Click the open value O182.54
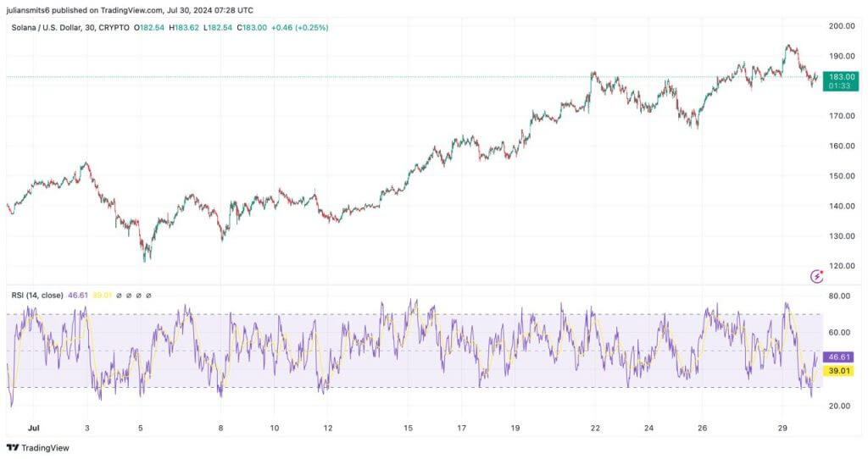 (149, 27)
